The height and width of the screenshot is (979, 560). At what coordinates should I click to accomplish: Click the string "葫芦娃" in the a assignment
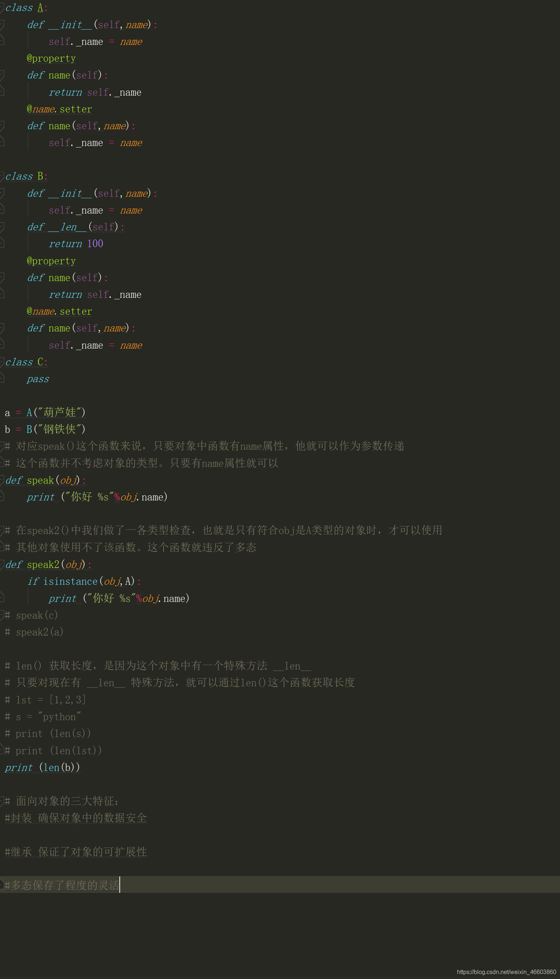tap(59, 412)
